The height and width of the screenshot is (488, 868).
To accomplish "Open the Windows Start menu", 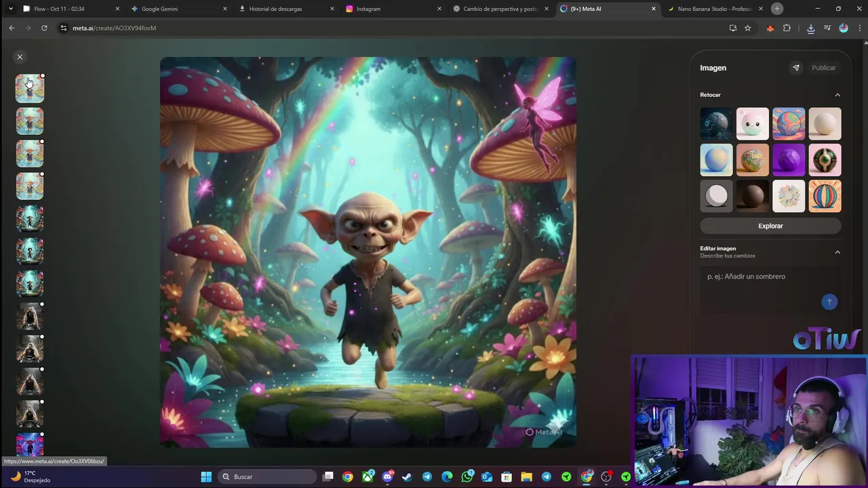I will (206, 476).
